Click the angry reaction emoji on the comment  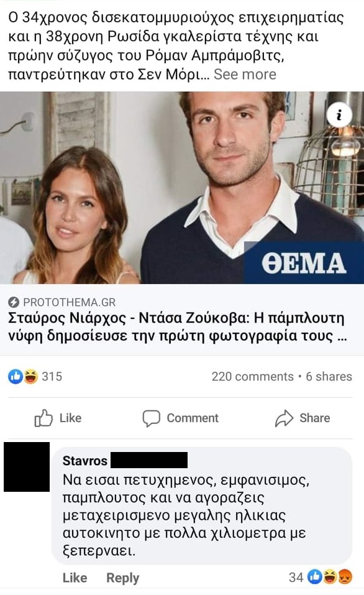[345, 577]
